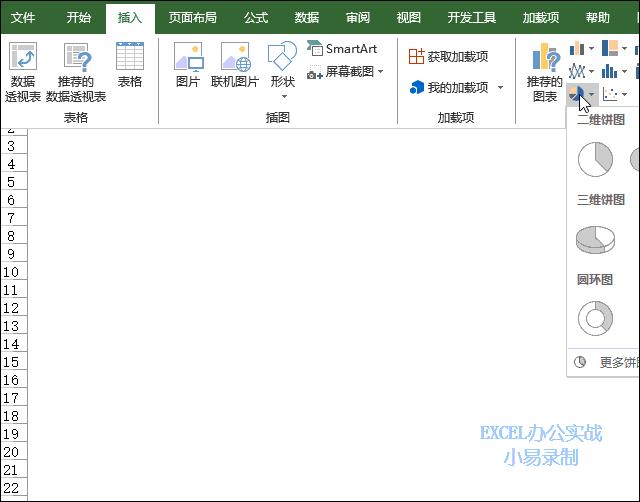Screen dimensions: 640x502
Task: Switch to the 开发工具 developer tab
Action: coord(472,18)
